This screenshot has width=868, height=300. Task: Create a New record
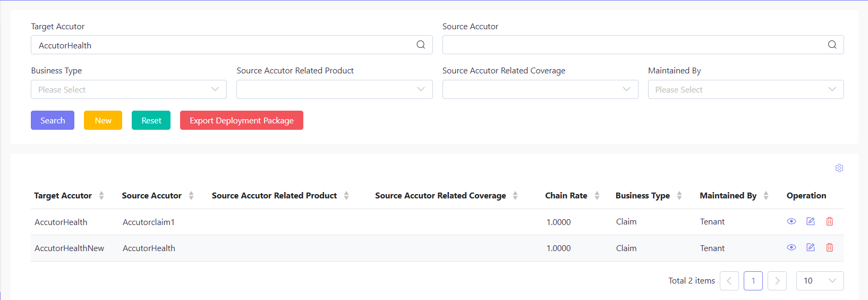tap(103, 120)
